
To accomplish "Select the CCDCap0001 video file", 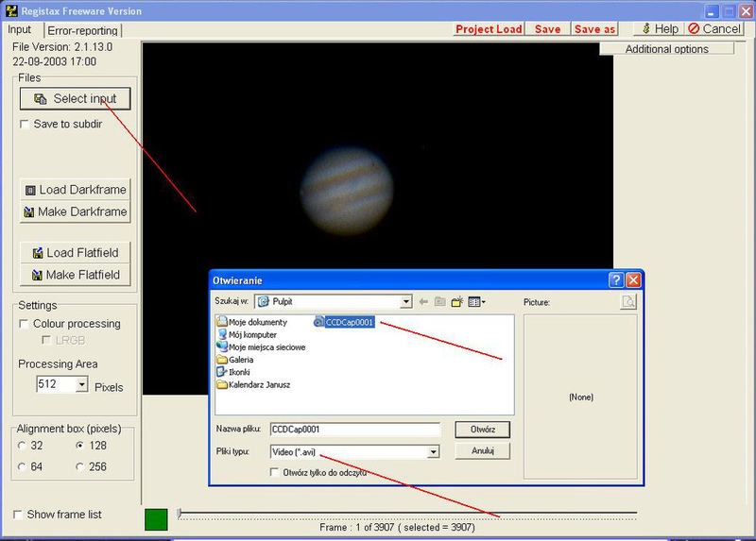I will pyautogui.click(x=350, y=322).
